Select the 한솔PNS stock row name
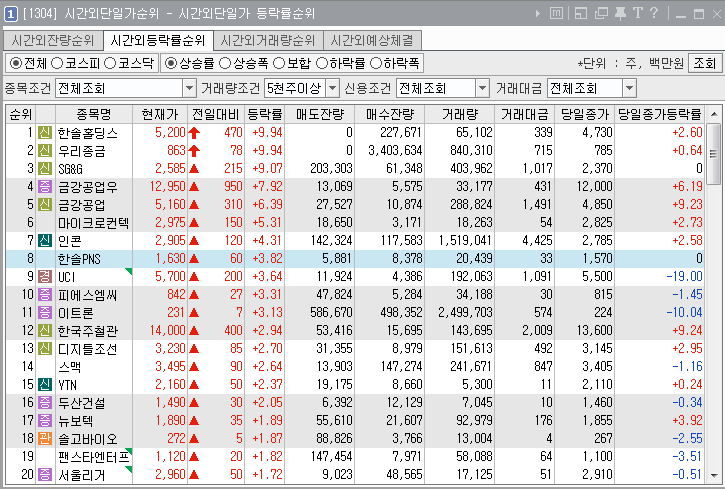Viewport: 725px width, 489px height. point(79,259)
